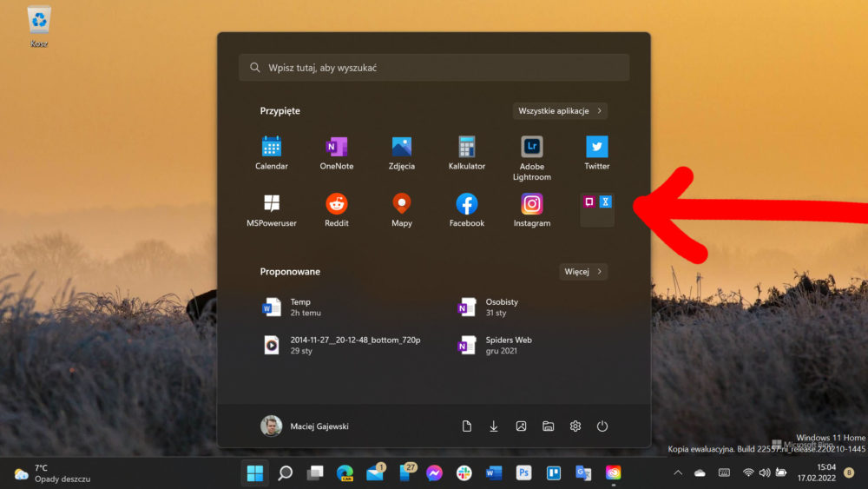Open Settings gear in Start footer
The height and width of the screenshot is (489, 868).
575,426
